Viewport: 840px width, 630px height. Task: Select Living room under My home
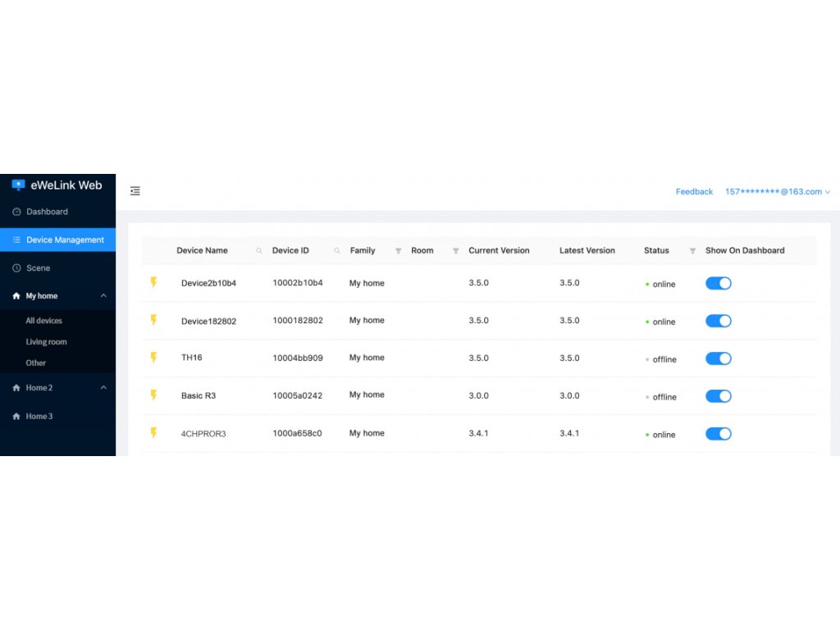click(46, 342)
